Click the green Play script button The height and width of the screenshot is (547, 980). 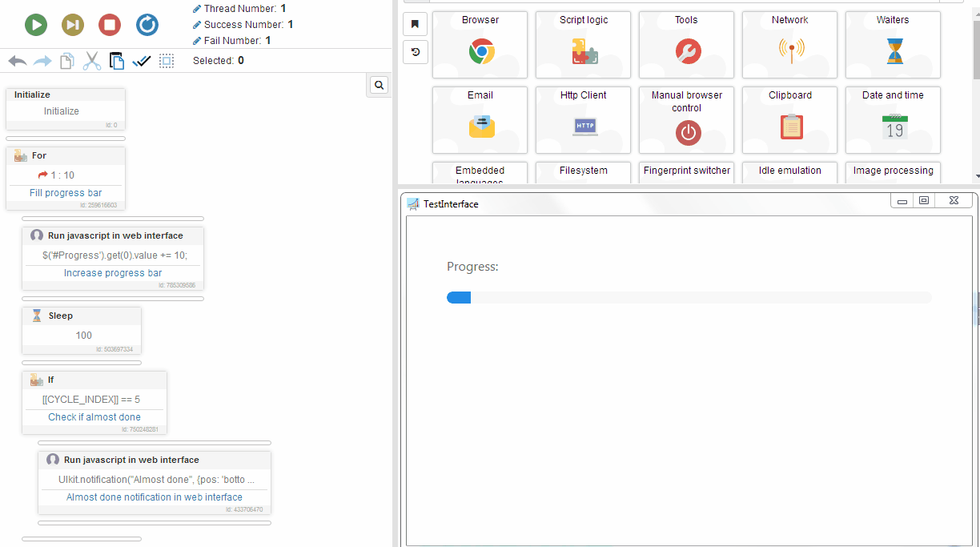click(x=35, y=25)
